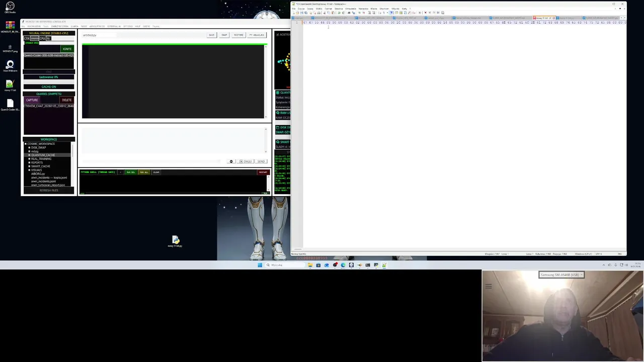Click the CAPTURE snippet button
644x362 pixels.
coord(32,100)
